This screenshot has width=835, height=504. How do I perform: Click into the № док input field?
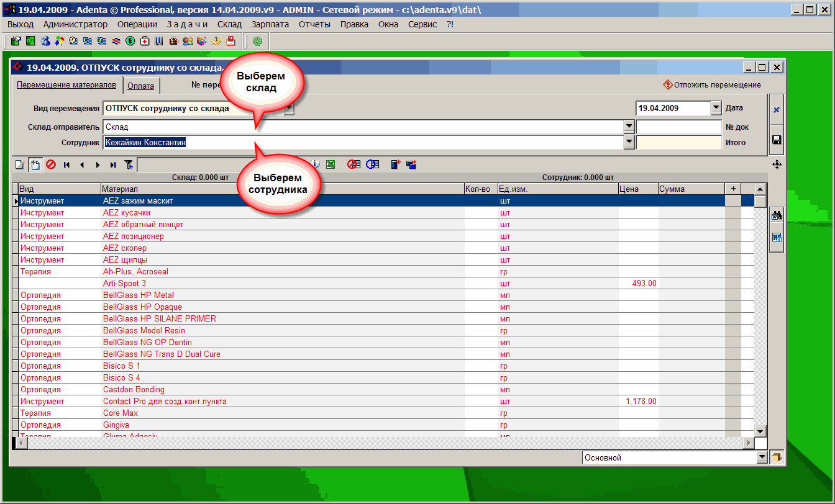tap(678, 127)
